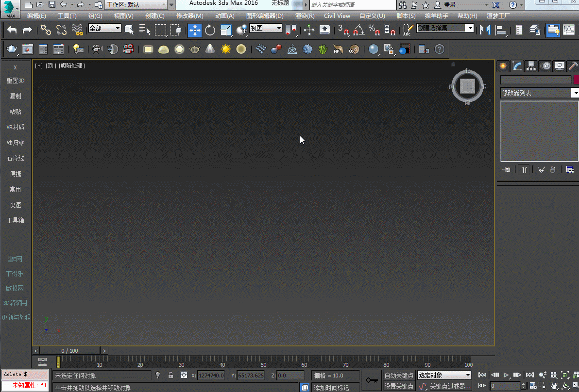Open the selection filter 全部 dropdown
The image size is (579, 392).
(x=104, y=29)
